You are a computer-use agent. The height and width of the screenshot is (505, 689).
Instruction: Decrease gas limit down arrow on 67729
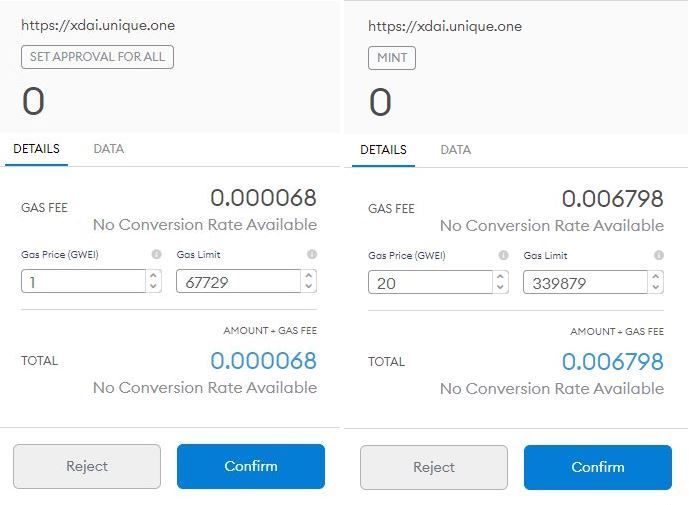[308, 286]
